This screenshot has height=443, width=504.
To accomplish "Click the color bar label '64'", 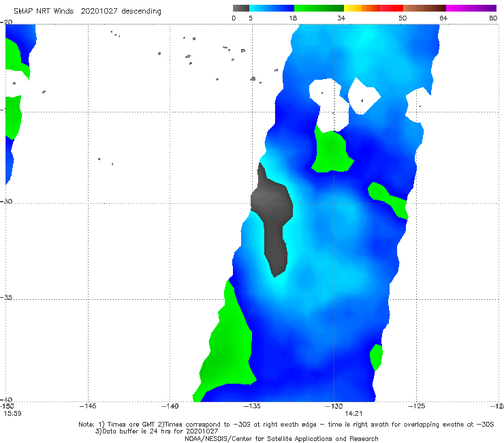I will click(x=443, y=18).
